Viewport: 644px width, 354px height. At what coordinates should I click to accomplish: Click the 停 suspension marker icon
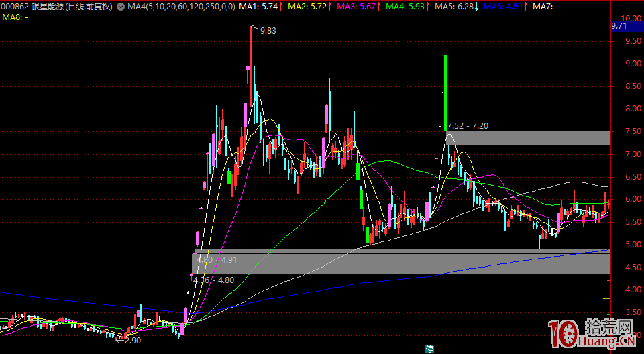point(429,348)
